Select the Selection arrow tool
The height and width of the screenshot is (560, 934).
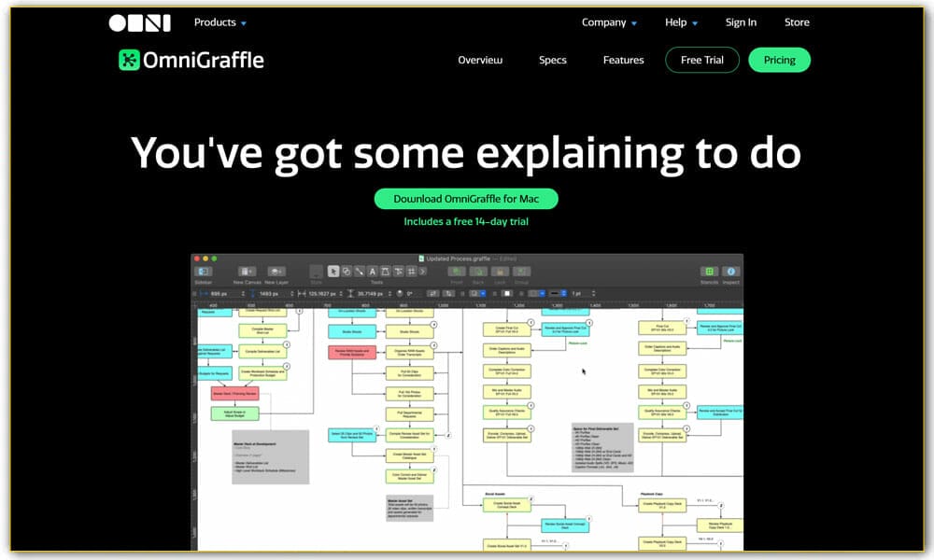[333, 270]
